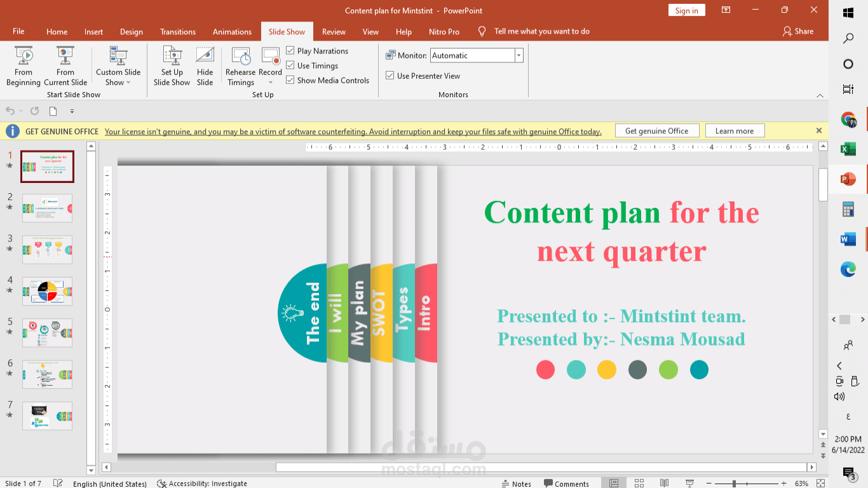868x488 pixels.
Task: Open the Monitor dropdown list
Action: 519,55
